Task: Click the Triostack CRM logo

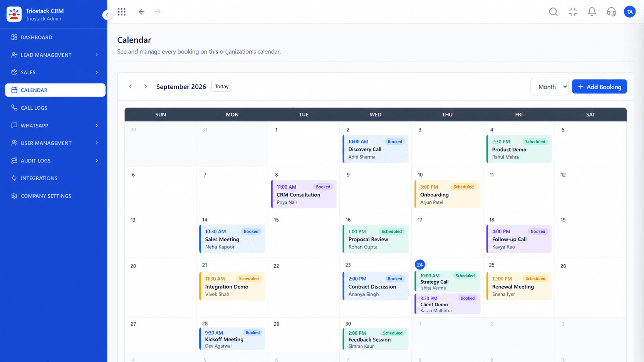Action: tap(14, 14)
